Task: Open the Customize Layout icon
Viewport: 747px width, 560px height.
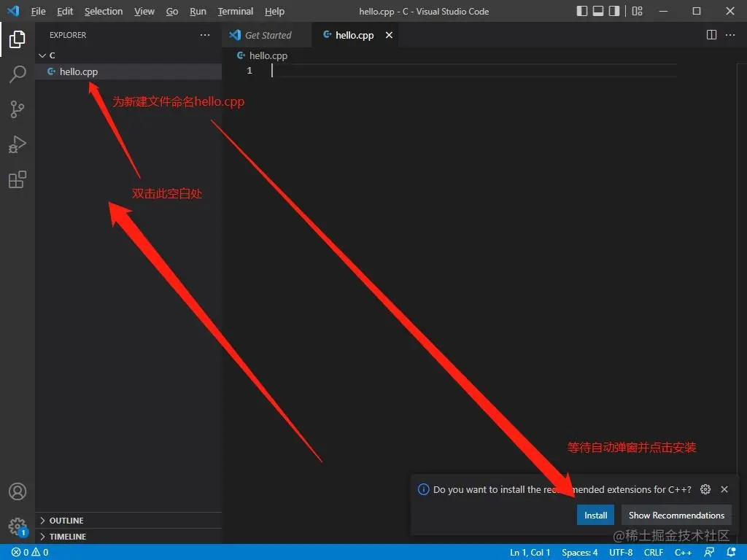Action: tap(637, 11)
